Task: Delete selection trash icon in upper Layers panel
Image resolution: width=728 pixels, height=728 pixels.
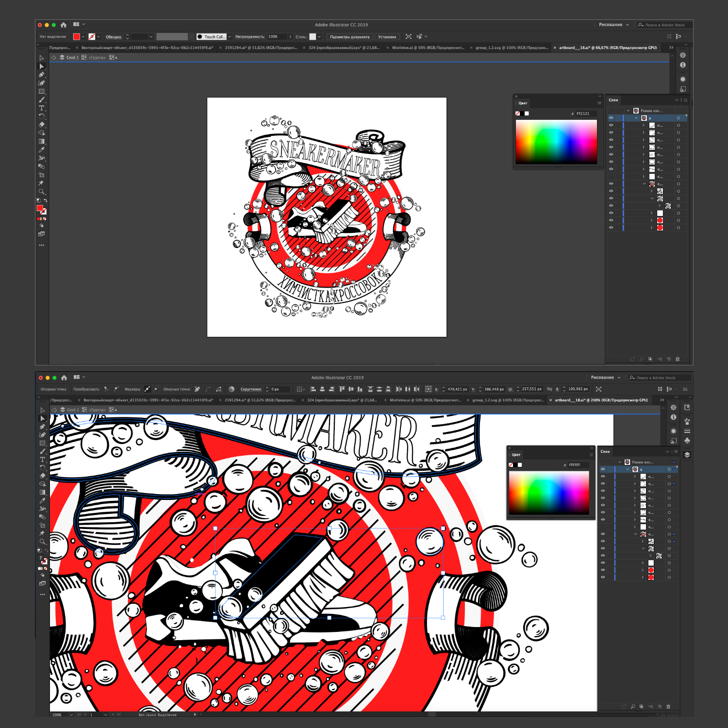Action: tap(678, 359)
